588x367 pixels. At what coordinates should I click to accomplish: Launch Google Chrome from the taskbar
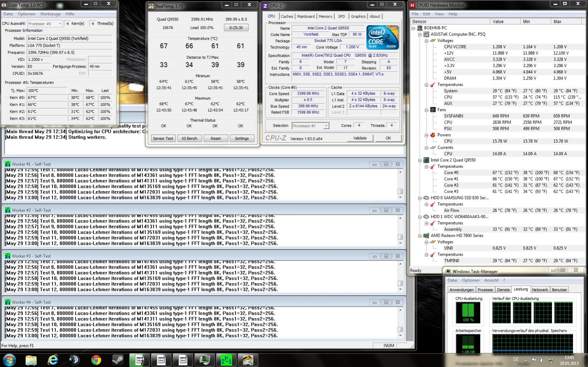coord(96,360)
